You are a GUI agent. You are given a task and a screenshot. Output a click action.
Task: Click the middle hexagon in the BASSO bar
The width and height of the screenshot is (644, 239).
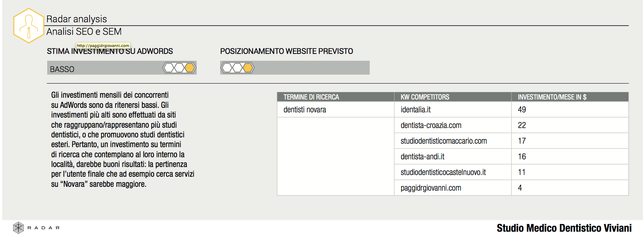[x=179, y=67]
